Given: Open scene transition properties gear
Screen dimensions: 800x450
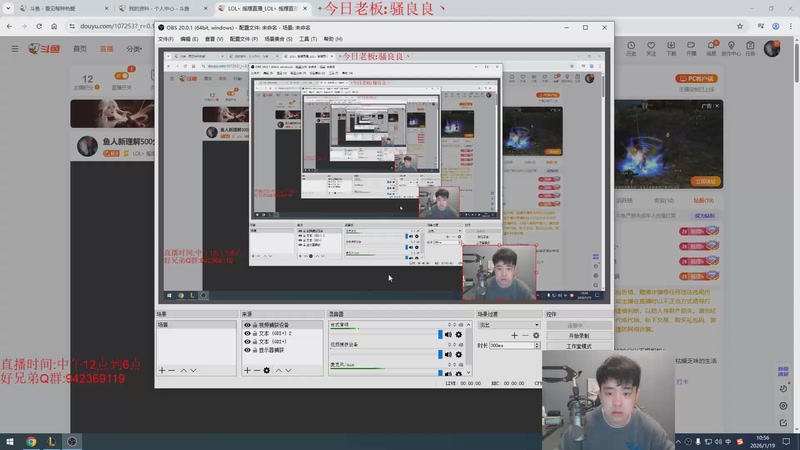Looking at the screenshot, I should pyautogui.click(x=536, y=335).
